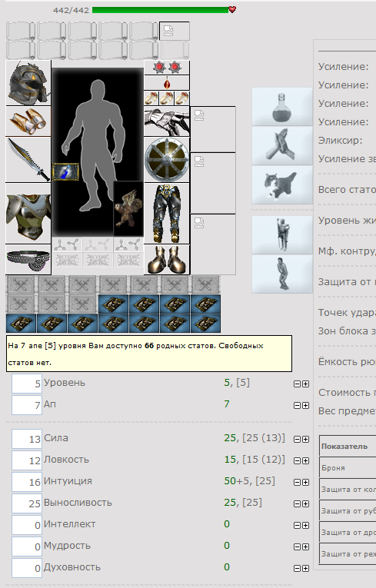Click the standing knight statue icon
Image resolution: width=376 pixels, height=588 pixels.
[x=282, y=234]
